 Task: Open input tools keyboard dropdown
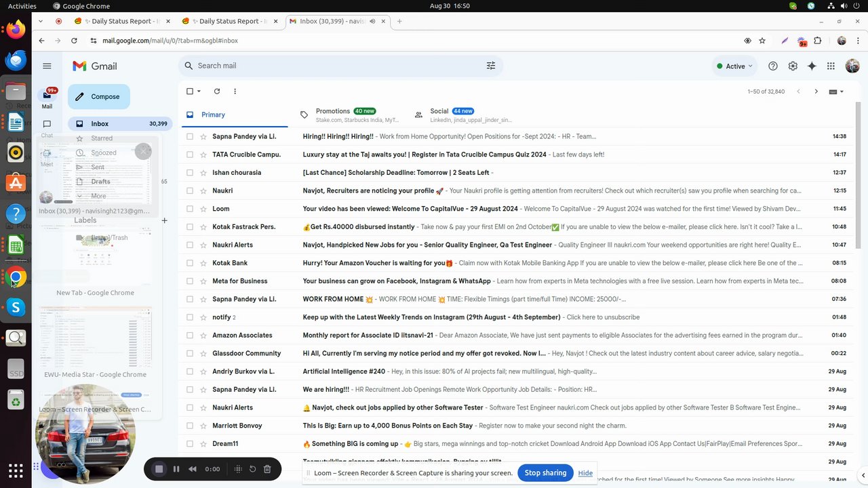click(837, 91)
